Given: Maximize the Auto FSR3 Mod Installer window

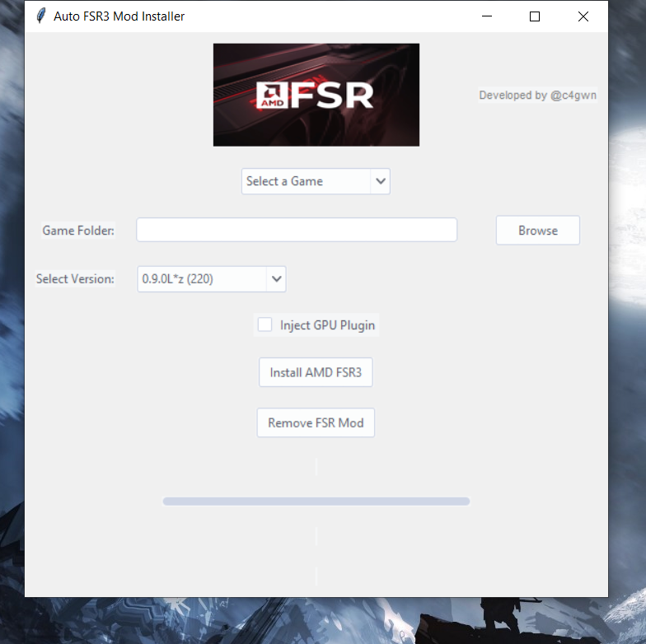Looking at the screenshot, I should pyautogui.click(x=535, y=16).
